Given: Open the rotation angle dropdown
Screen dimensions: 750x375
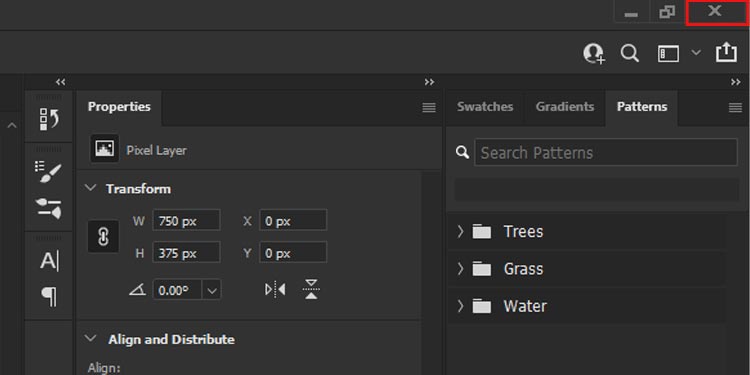Looking at the screenshot, I should pyautogui.click(x=212, y=290).
